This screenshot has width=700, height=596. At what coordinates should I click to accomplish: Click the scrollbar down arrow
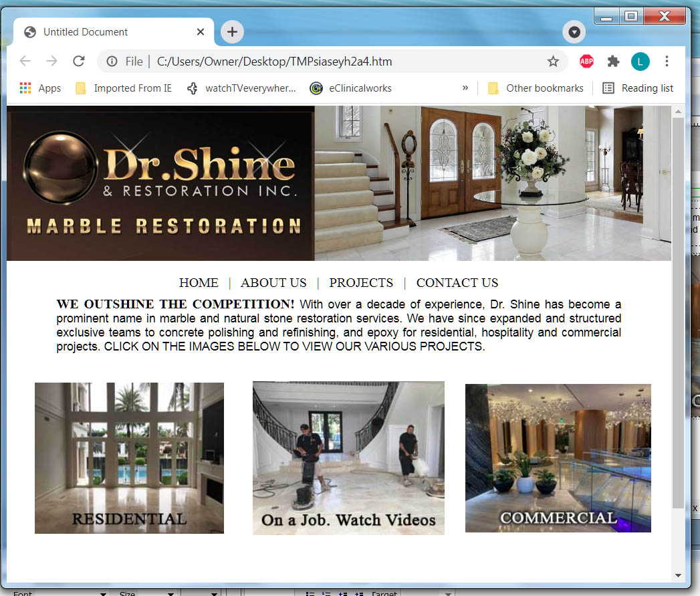(678, 575)
